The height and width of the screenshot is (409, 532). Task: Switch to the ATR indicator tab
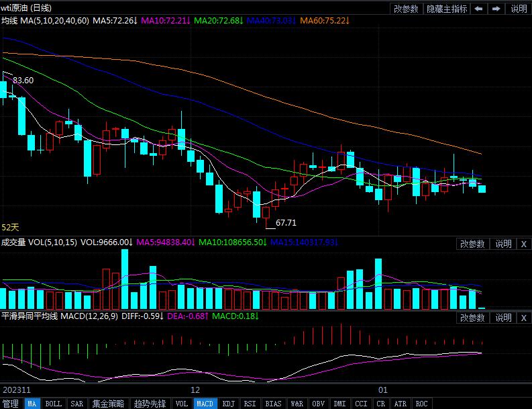point(401,404)
